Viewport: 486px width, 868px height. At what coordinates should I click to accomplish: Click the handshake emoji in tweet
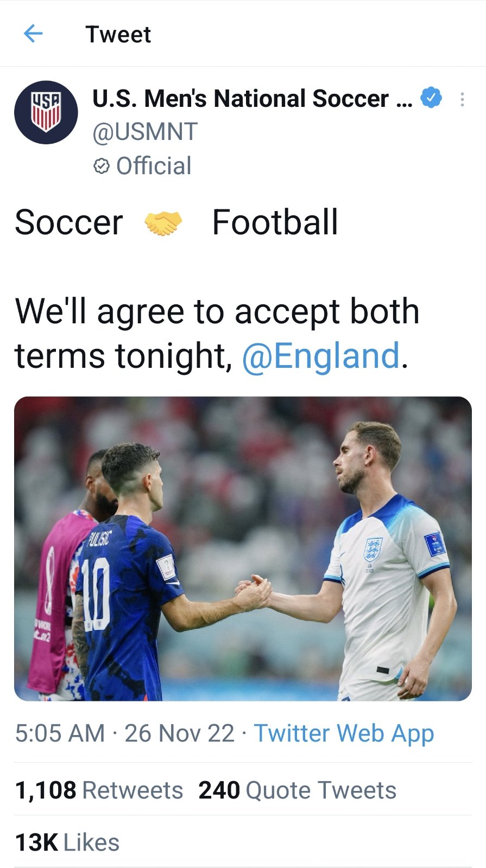point(163,223)
